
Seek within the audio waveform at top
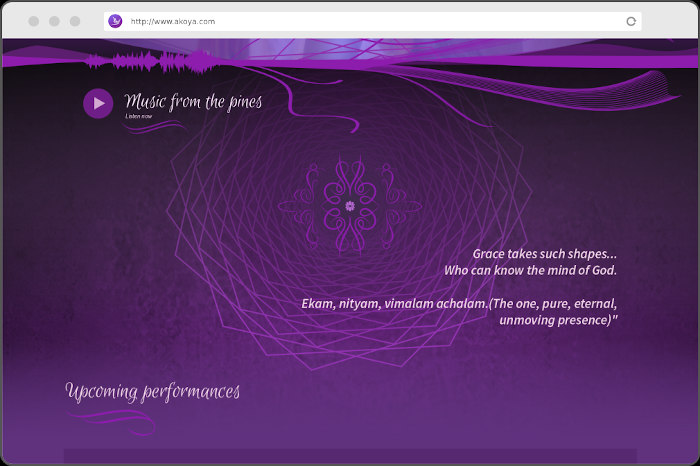[x=150, y=63]
